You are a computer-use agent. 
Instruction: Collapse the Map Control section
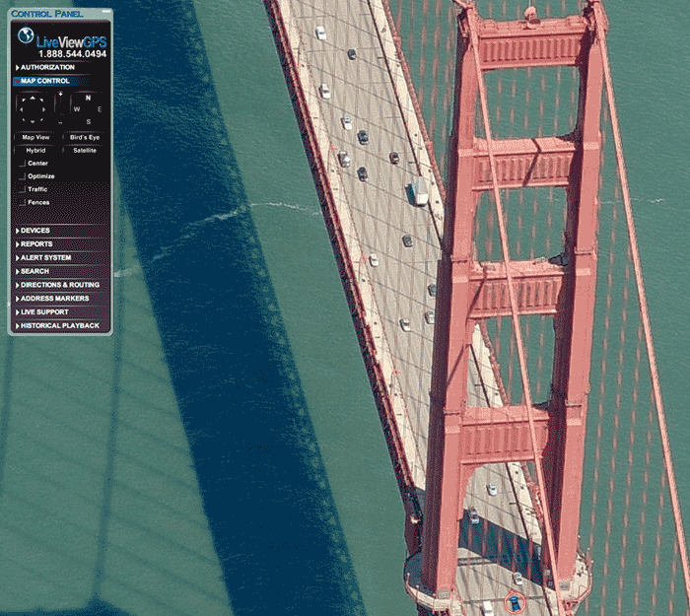click(41, 81)
